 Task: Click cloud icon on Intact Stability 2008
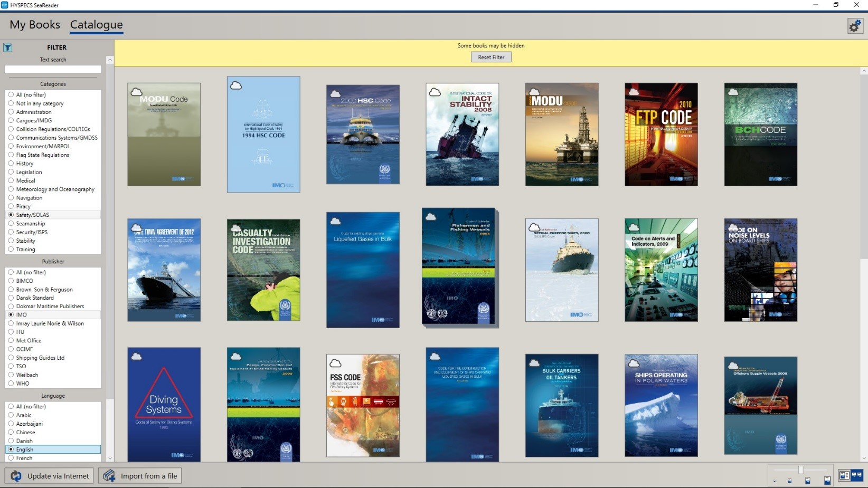tap(435, 92)
